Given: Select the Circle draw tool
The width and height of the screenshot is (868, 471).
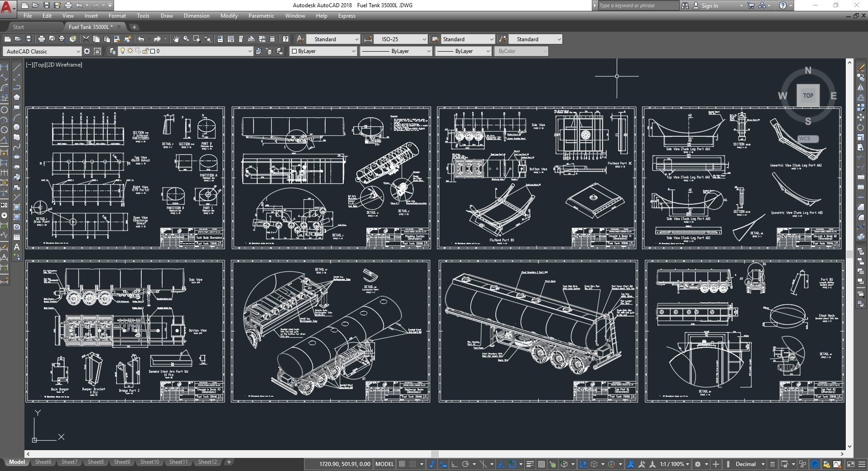Looking at the screenshot, I should 17,127.
